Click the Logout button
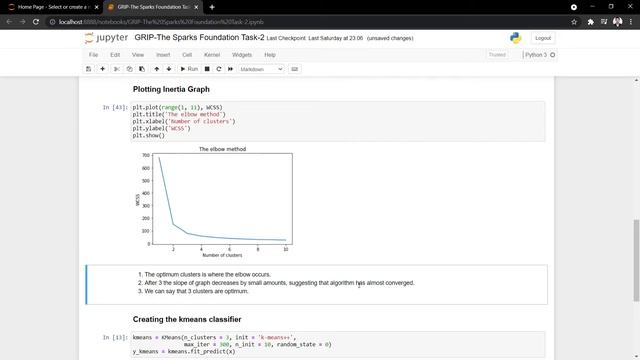This screenshot has width=640, height=360. click(x=543, y=38)
